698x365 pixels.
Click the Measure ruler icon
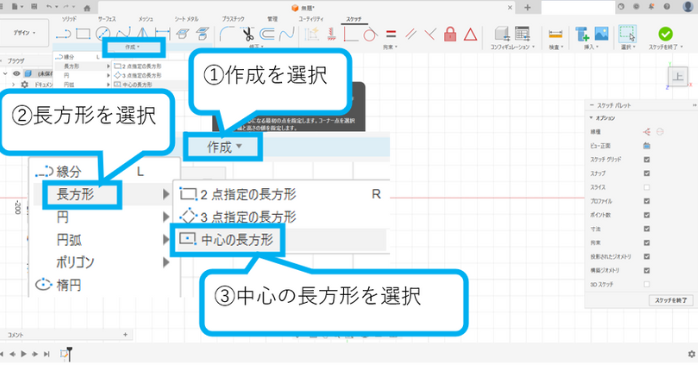point(556,34)
